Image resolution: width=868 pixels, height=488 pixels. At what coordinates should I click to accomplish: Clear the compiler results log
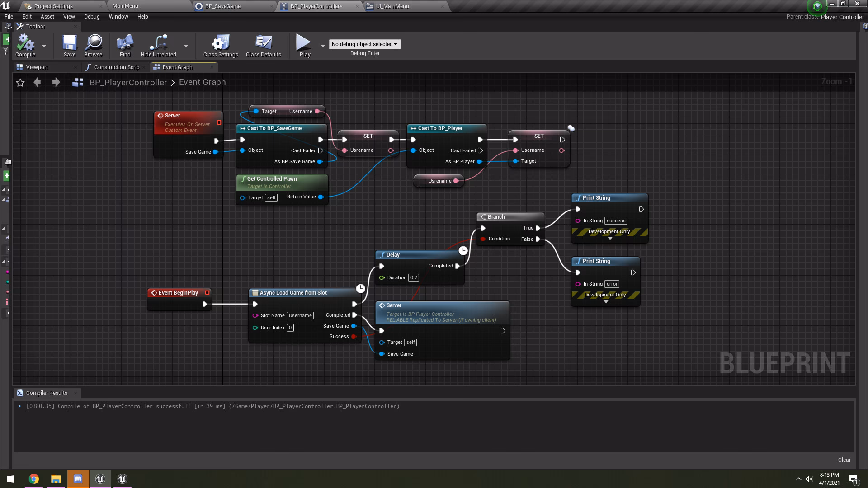pos(844,460)
